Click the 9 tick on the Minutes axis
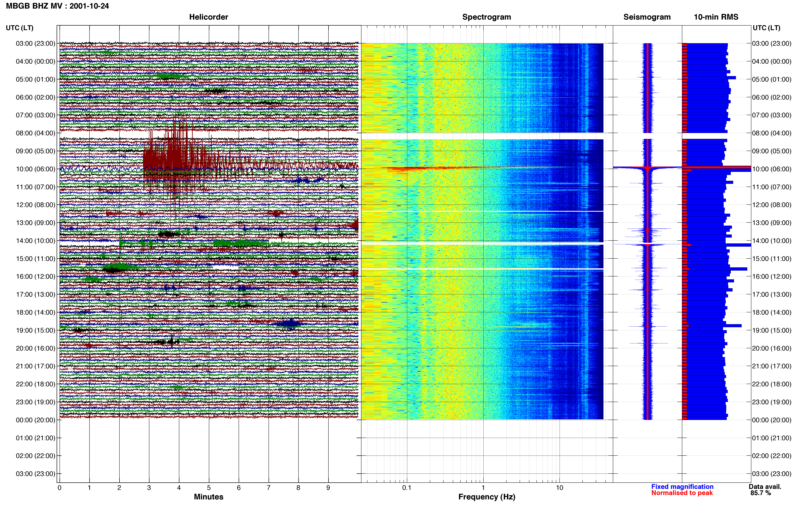The height and width of the screenshot is (508, 812). pyautogui.click(x=328, y=488)
